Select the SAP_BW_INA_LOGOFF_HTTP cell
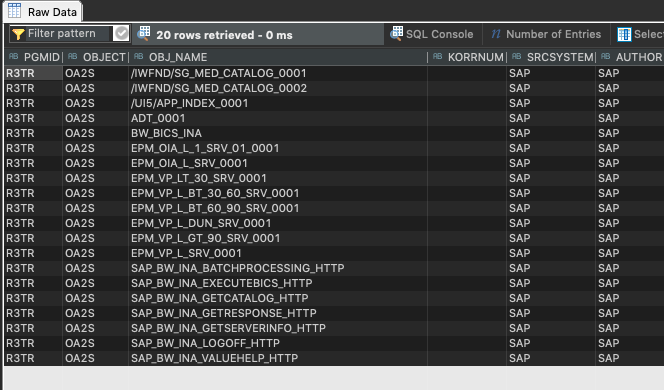This screenshot has width=664, height=390. pyautogui.click(x=278, y=343)
